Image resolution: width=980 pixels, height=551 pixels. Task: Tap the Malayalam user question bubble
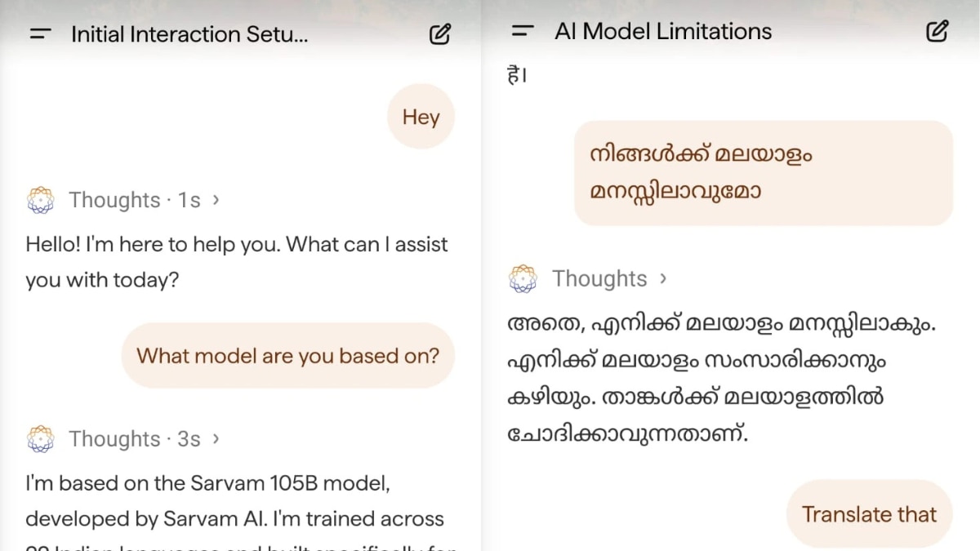[x=763, y=173]
